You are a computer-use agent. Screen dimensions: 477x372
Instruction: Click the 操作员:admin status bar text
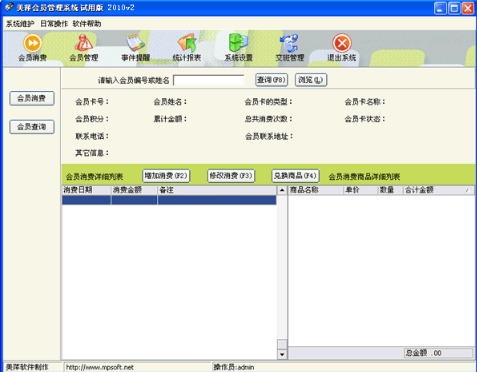tap(234, 367)
